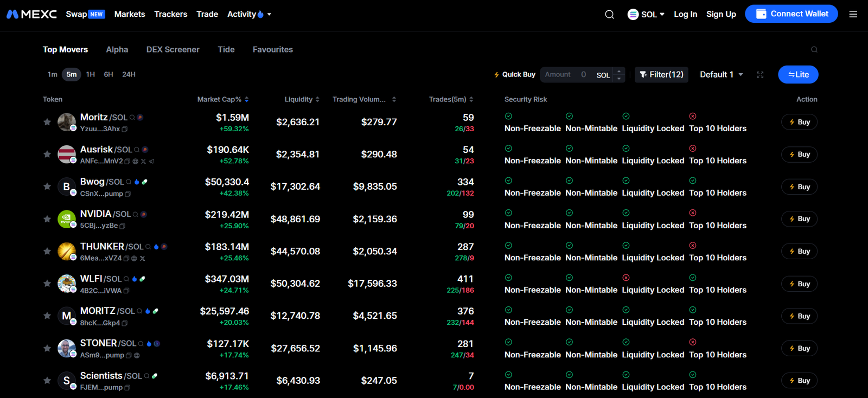The width and height of the screenshot is (868, 398).
Task: Open the X link for THUNKER token
Action: tap(142, 259)
